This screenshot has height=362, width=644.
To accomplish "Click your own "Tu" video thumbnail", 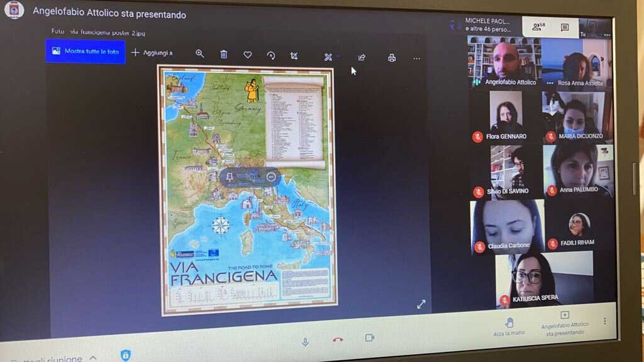I will [x=595, y=28].
